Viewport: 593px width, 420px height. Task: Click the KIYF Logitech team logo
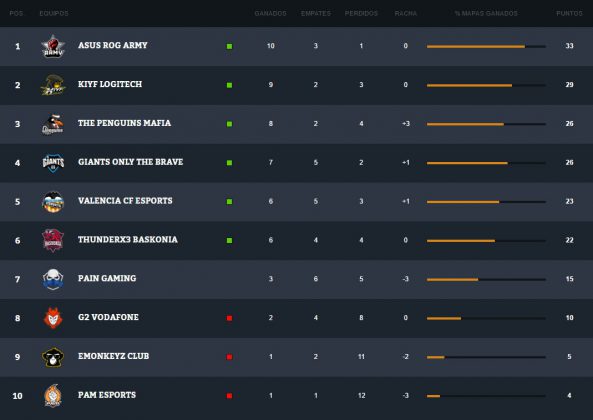53,85
